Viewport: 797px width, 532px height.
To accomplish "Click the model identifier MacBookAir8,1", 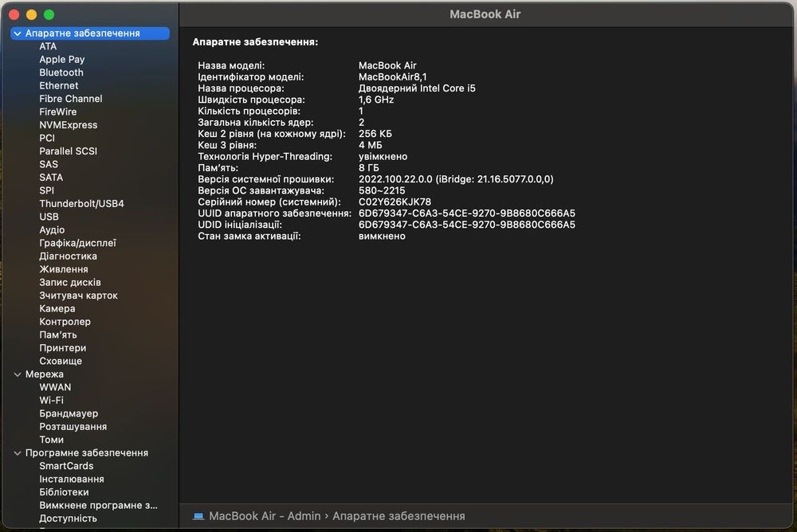I will point(393,77).
